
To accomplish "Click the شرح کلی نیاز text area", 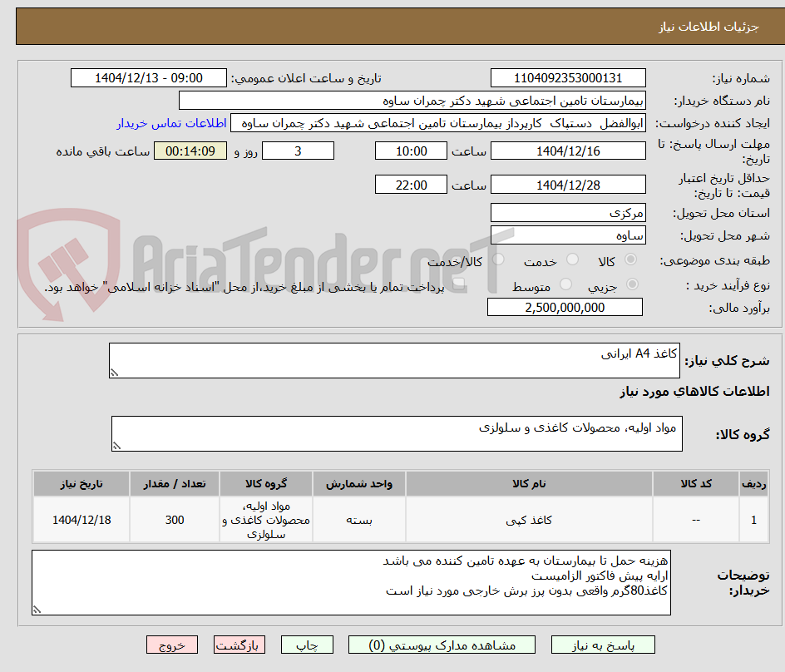I will (394, 361).
